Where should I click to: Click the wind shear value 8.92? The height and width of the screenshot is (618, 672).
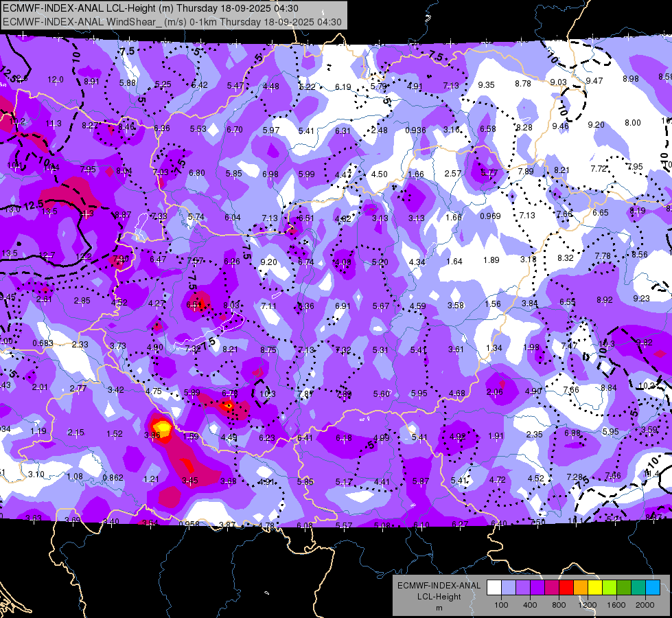tap(604, 300)
